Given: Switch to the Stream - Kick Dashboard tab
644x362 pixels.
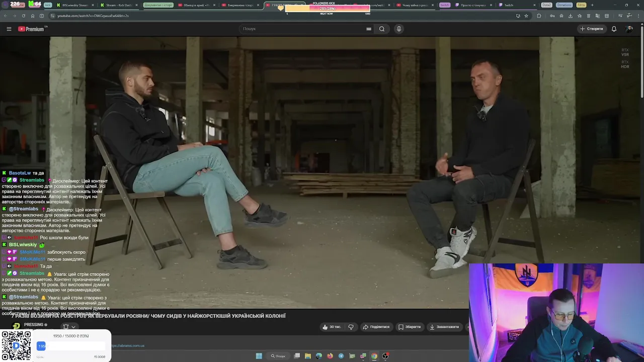Looking at the screenshot, I should pyautogui.click(x=119, y=5).
